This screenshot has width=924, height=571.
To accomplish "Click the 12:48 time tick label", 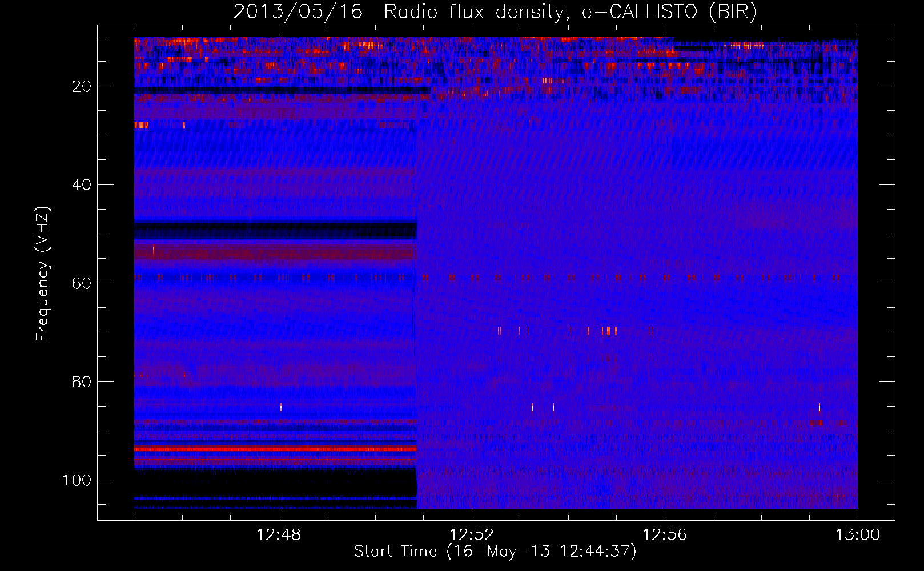I will coord(279,535).
